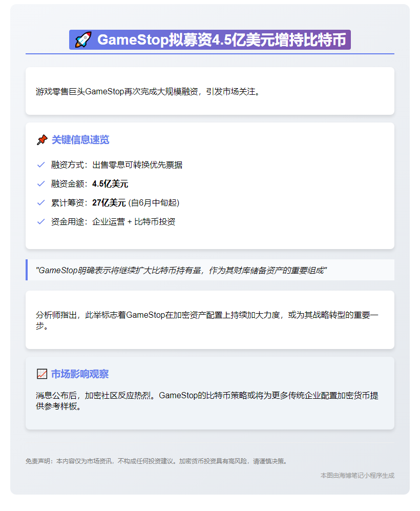Click the footer 本图由海博笔记小程序生成
The image size is (420, 511).
358,476
